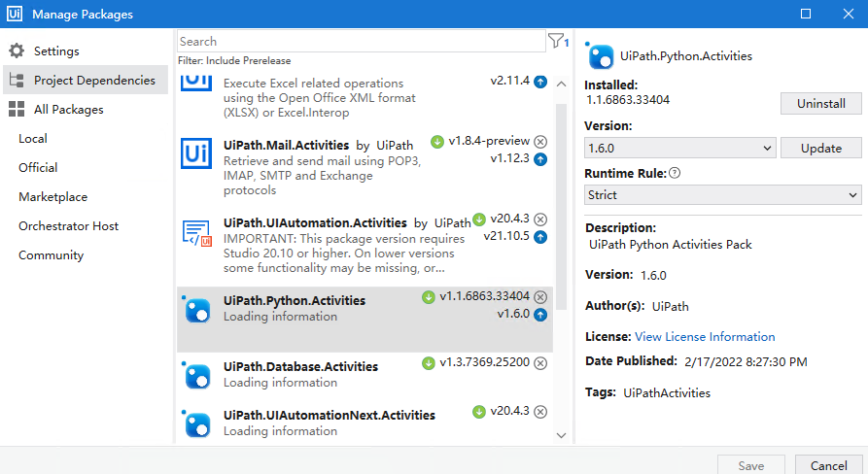
Task: Select the Community package source
Action: pyautogui.click(x=51, y=255)
